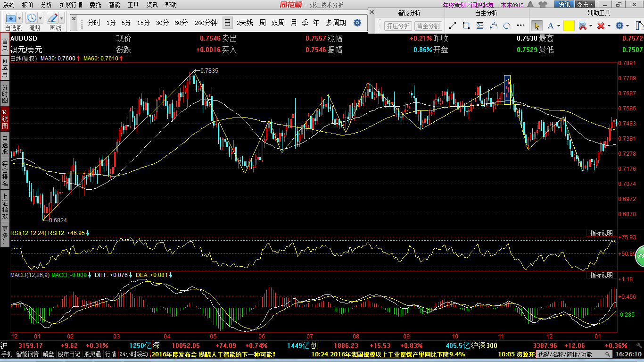Expand the red X delete dropdown

(x=609, y=26)
